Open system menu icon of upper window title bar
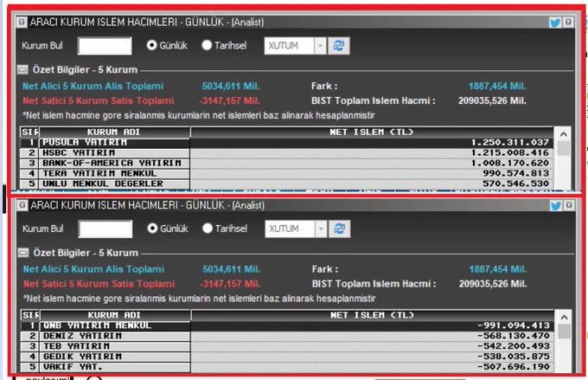 [22, 23]
